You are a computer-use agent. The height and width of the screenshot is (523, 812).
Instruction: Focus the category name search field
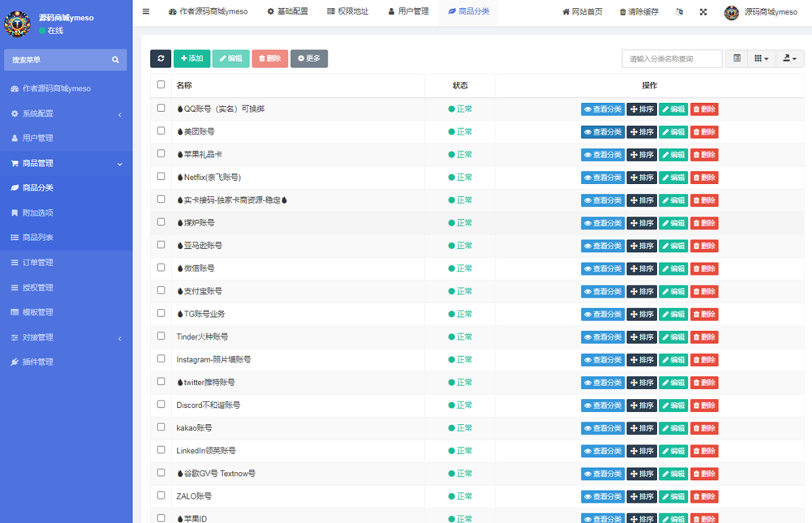672,59
